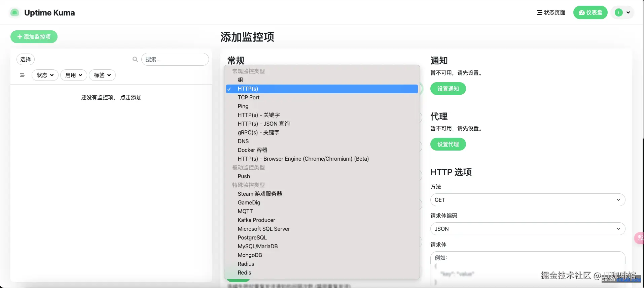Select Microsoft SQL Server option
The image size is (644, 288).
[x=322, y=229]
